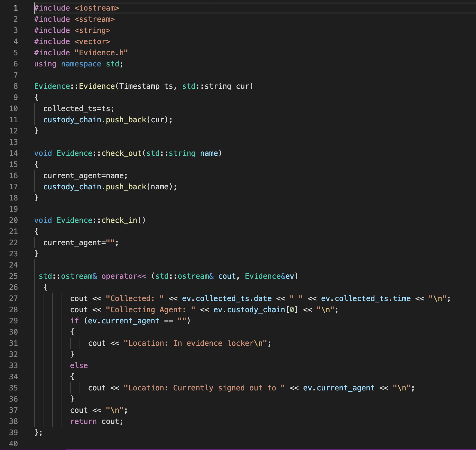Click the 'check_in' function name
Viewport: 476px width, 450px height.
119,220
